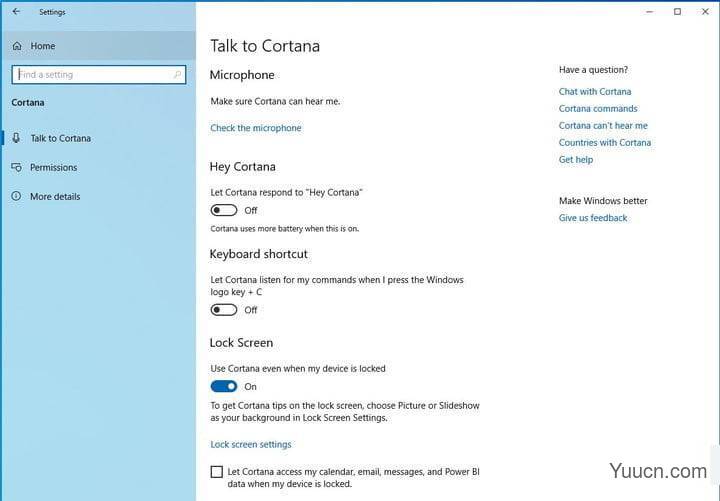
Task: Click the microphone icon beside Talk to Cortana
Action: click(x=16, y=138)
